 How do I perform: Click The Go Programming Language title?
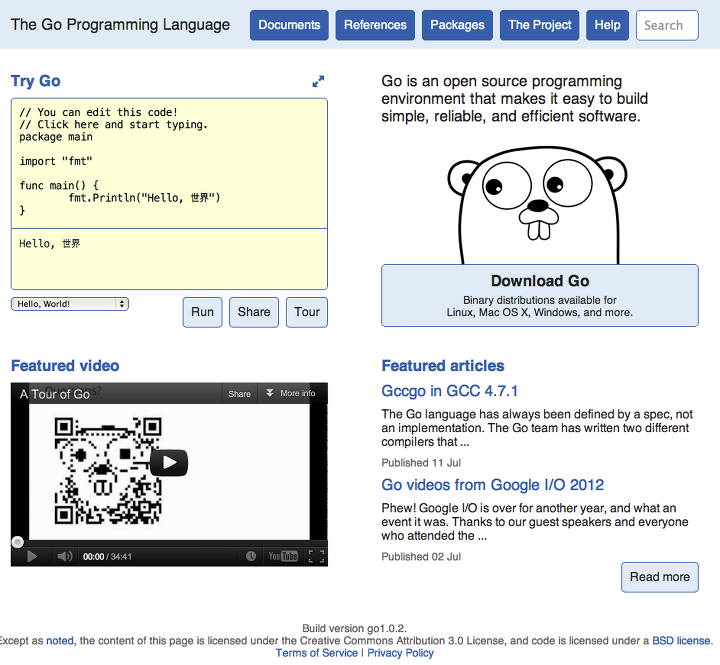click(x=120, y=25)
